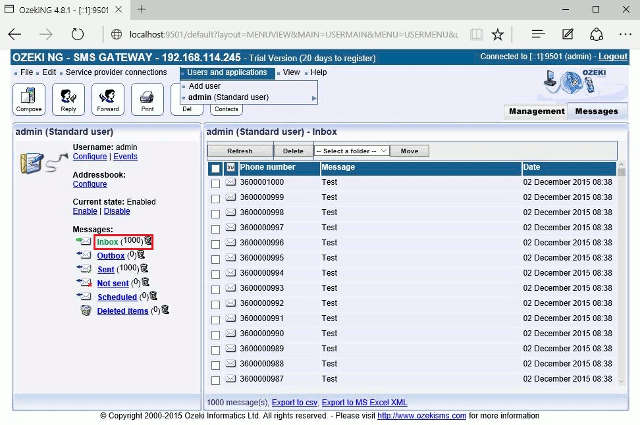Open the ozekisms.com website link
This screenshot has width=640, height=425.
tap(422, 416)
